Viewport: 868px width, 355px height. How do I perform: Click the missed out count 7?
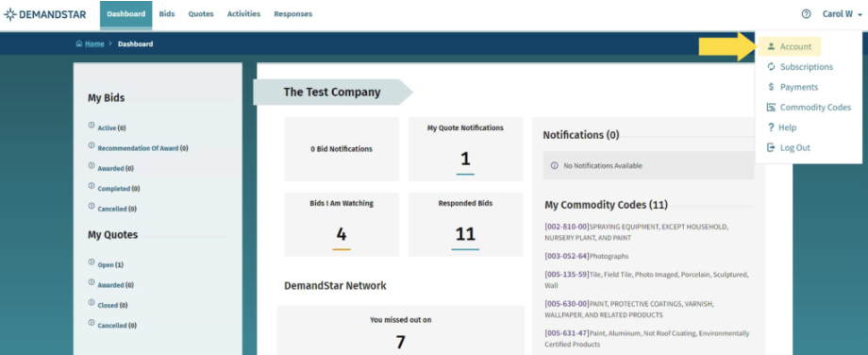pos(400,342)
